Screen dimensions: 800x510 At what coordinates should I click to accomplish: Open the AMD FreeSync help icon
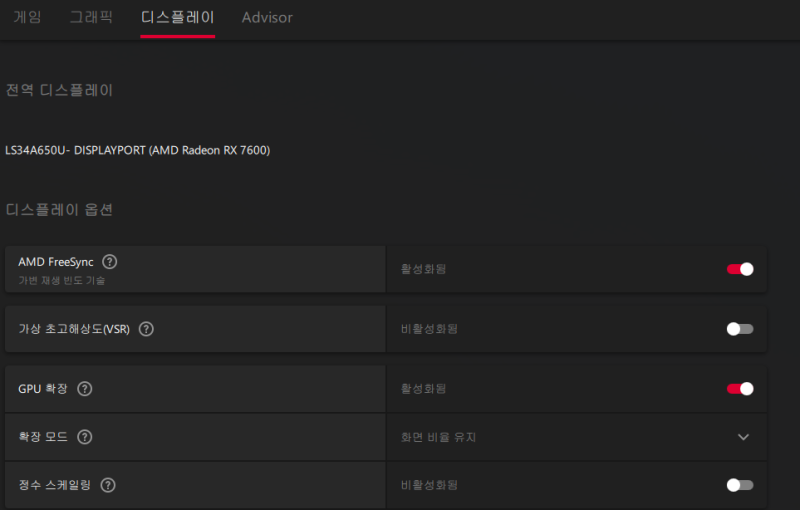click(x=110, y=262)
